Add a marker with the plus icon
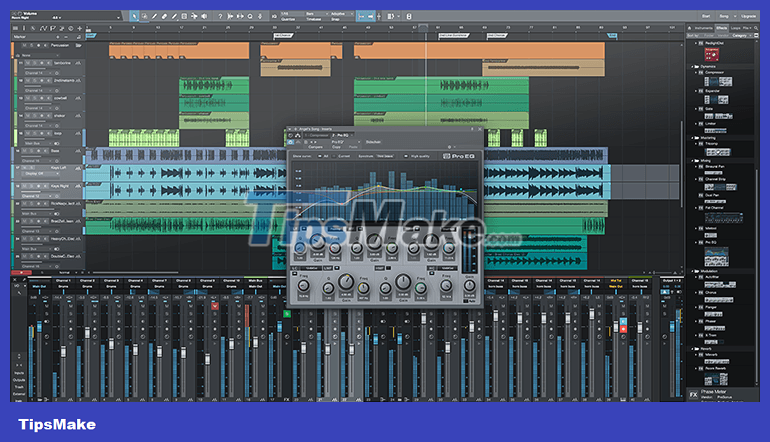The image size is (770, 442). pyautogui.click(x=57, y=37)
